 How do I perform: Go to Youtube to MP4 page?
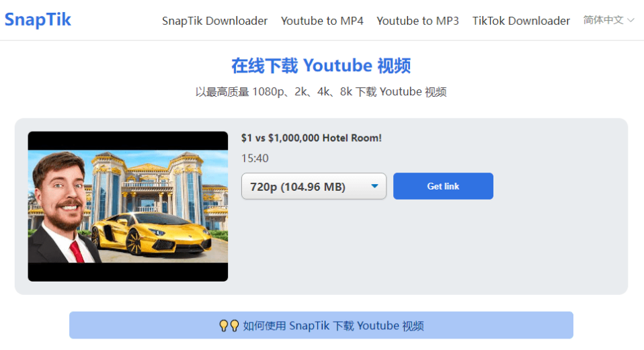tap(322, 21)
